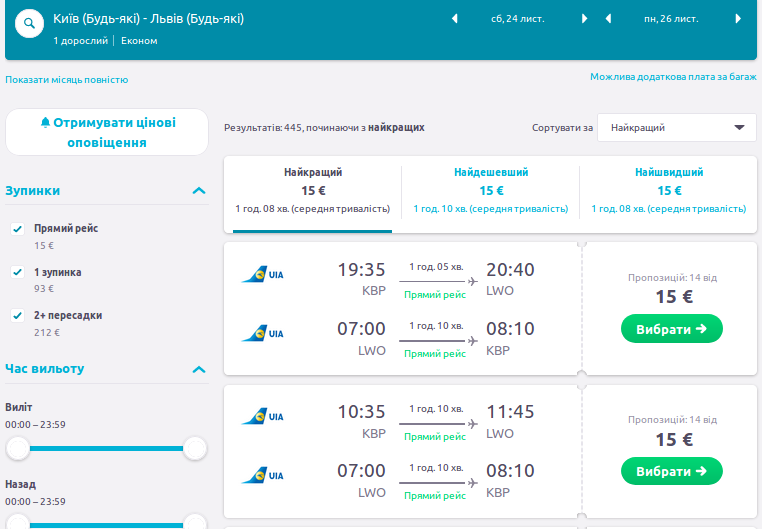The image size is (762, 529).
Task: Uncheck the Прямий рейс checkbox
Action: coord(17,229)
